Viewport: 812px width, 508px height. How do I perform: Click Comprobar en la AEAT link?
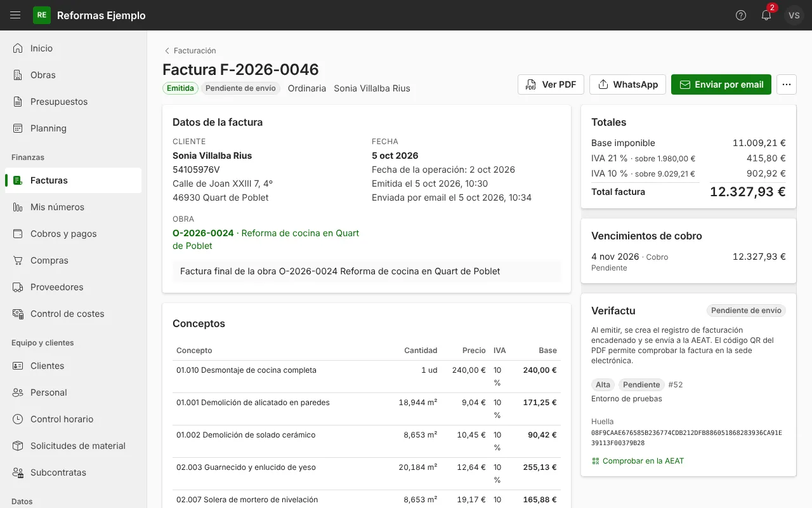click(x=638, y=461)
